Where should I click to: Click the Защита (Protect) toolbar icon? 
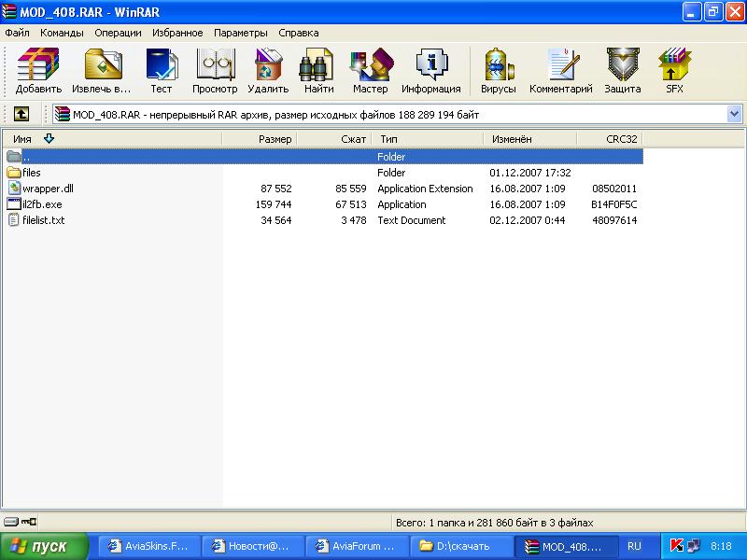623,71
